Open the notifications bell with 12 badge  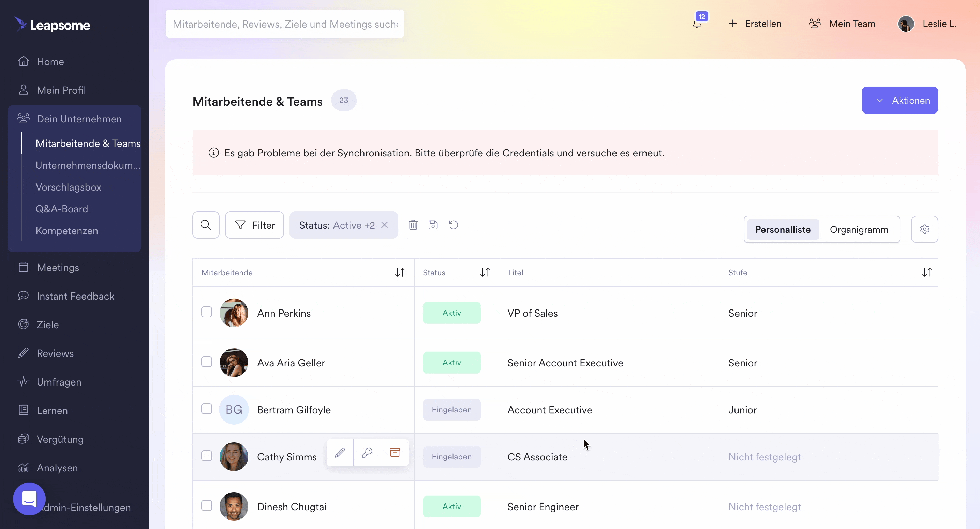tap(697, 24)
